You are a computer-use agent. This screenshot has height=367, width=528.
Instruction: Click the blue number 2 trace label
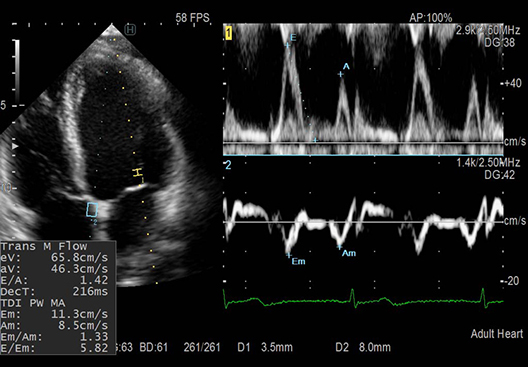click(x=228, y=165)
